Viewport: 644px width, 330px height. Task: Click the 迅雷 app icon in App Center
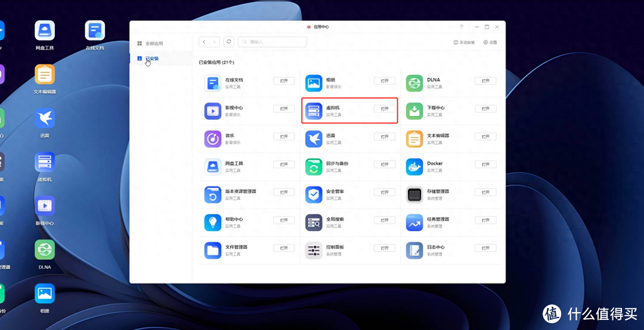314,139
